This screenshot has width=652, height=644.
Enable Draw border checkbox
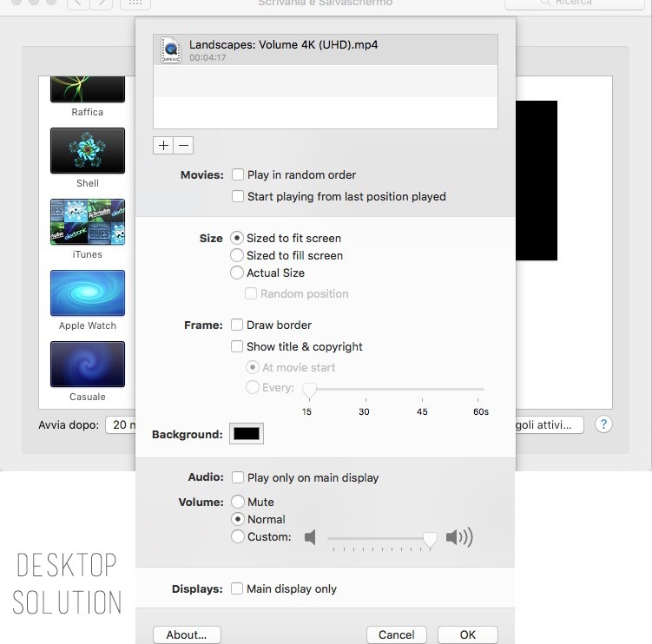point(237,325)
